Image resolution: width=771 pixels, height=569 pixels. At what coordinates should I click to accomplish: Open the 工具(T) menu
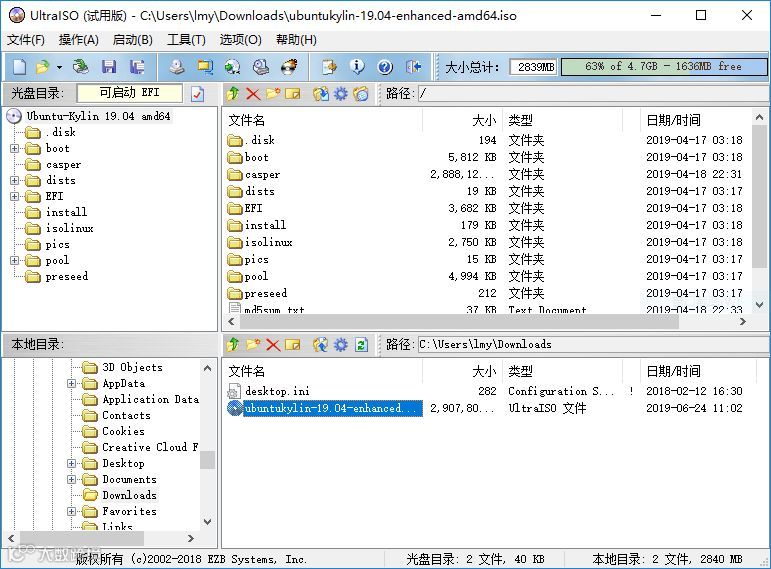186,39
